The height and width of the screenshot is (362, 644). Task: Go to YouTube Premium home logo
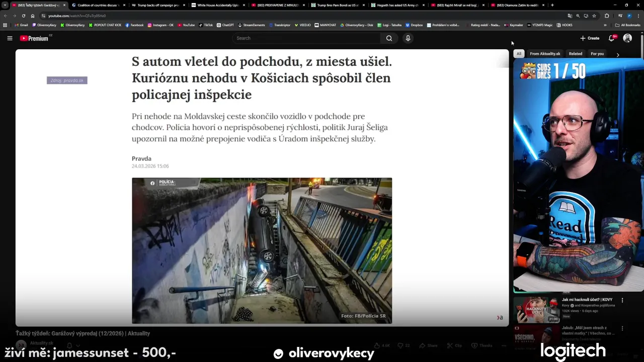tap(35, 38)
